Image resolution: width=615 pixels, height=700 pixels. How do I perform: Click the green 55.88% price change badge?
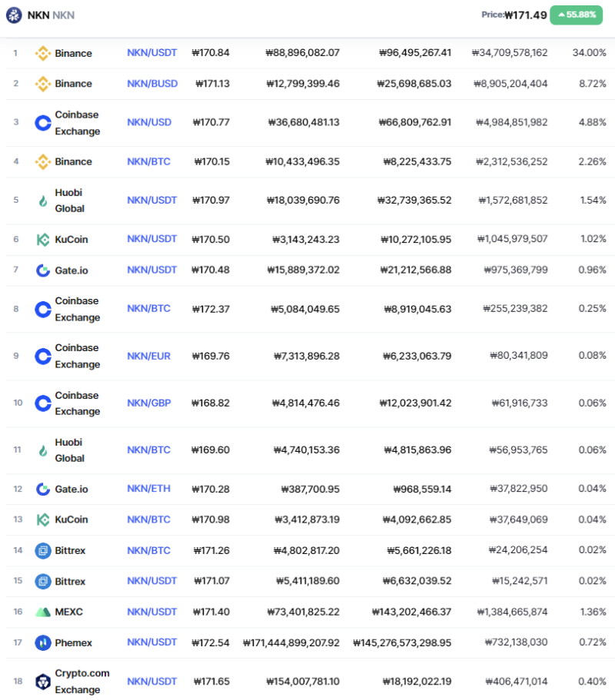(x=576, y=15)
